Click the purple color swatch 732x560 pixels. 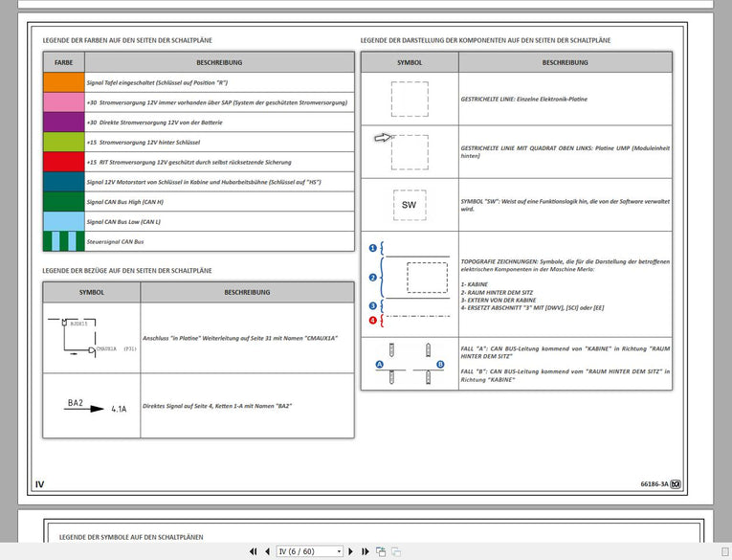(63, 122)
